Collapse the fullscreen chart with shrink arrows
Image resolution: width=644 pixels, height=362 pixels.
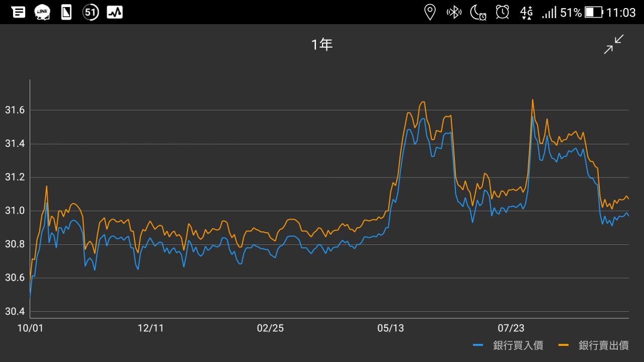614,44
